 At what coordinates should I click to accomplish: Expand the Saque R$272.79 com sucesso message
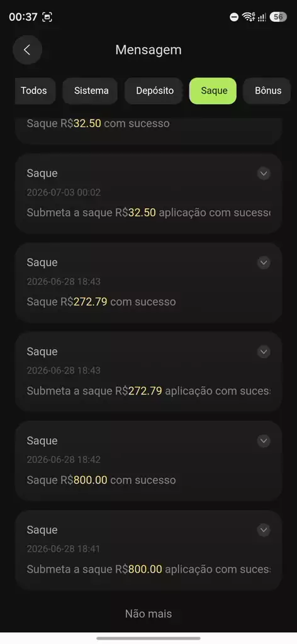(264, 262)
